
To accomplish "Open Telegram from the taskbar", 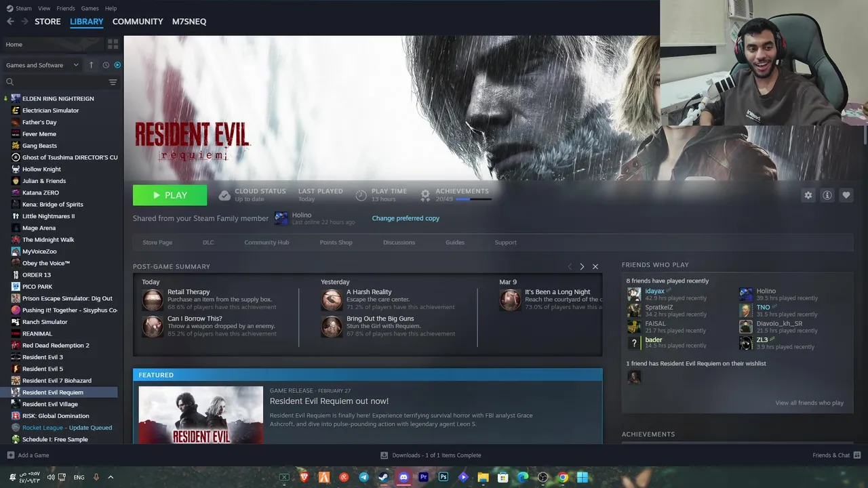I will click(x=364, y=477).
